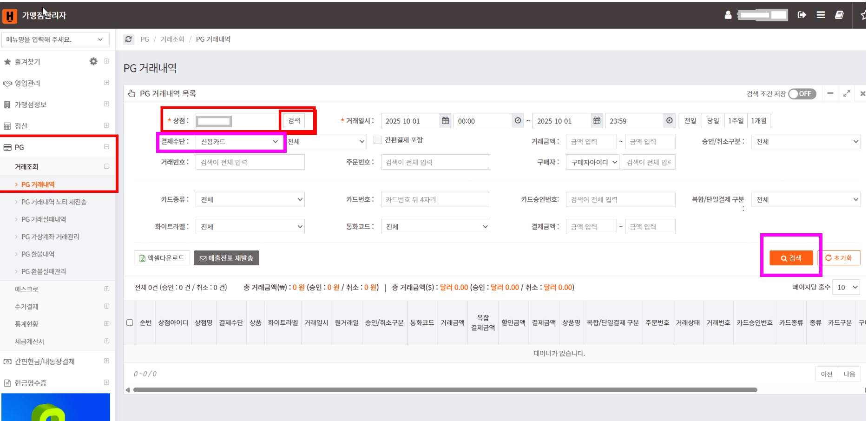Open the menu name search dropdown

[55, 39]
